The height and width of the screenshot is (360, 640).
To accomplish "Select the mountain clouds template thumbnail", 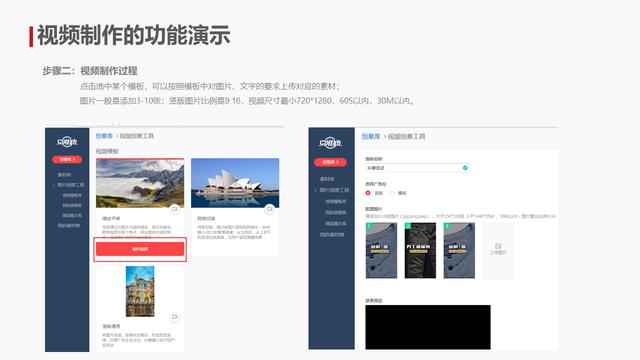I will coord(140,183).
